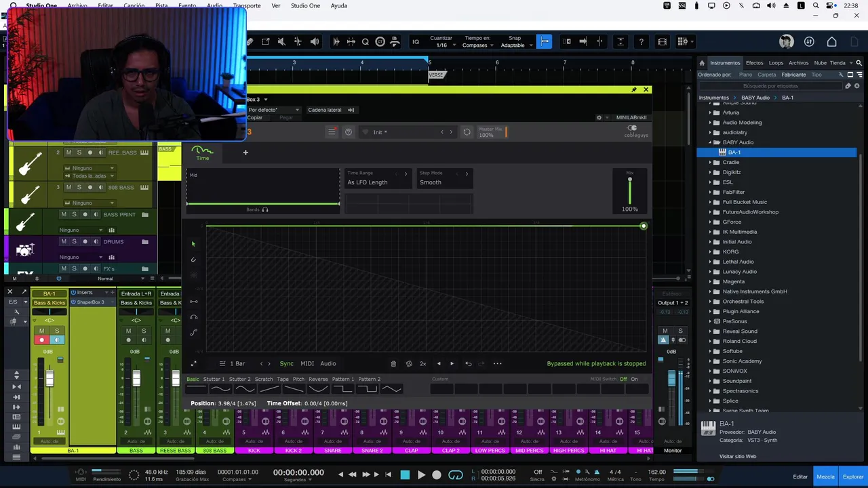The height and width of the screenshot is (488, 868).
Task: Enable the Sync trigger mode
Action: 287,364
